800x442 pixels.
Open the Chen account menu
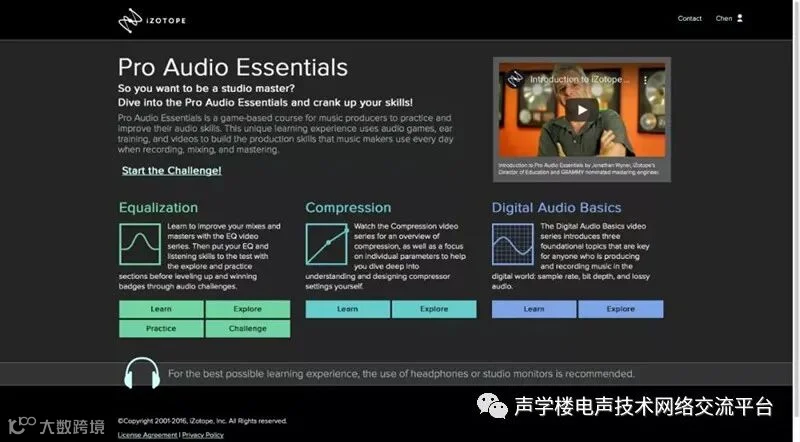pyautogui.click(x=723, y=18)
